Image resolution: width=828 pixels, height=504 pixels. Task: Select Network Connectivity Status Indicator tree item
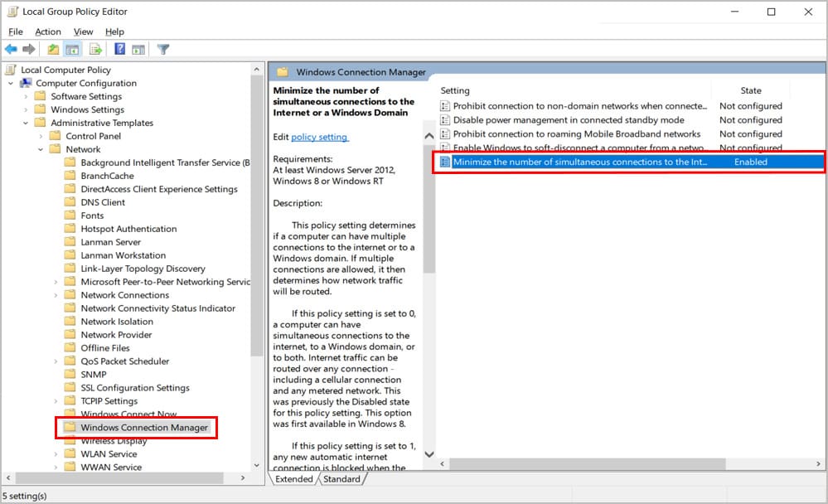tap(157, 308)
